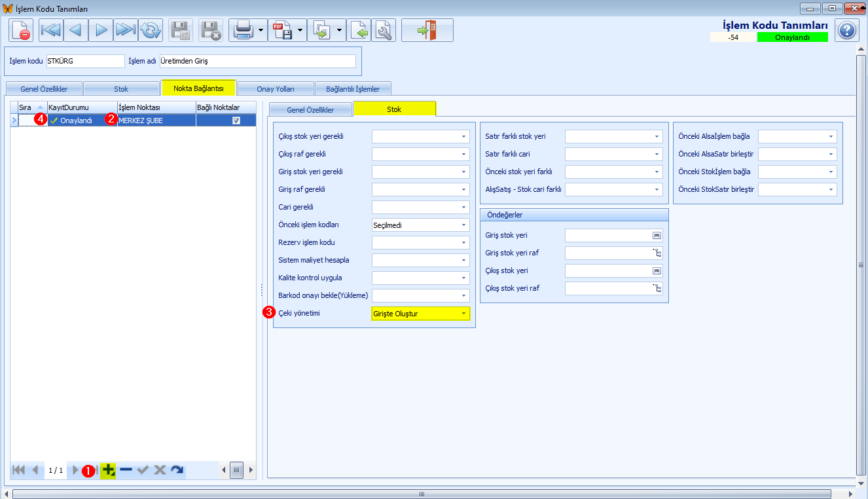Click the page with green left arrow
This screenshot has width=868, height=499.
(x=359, y=30)
